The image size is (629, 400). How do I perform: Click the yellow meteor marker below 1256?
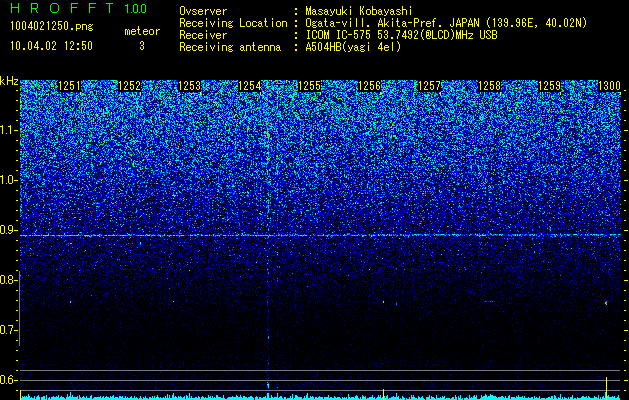point(383,393)
